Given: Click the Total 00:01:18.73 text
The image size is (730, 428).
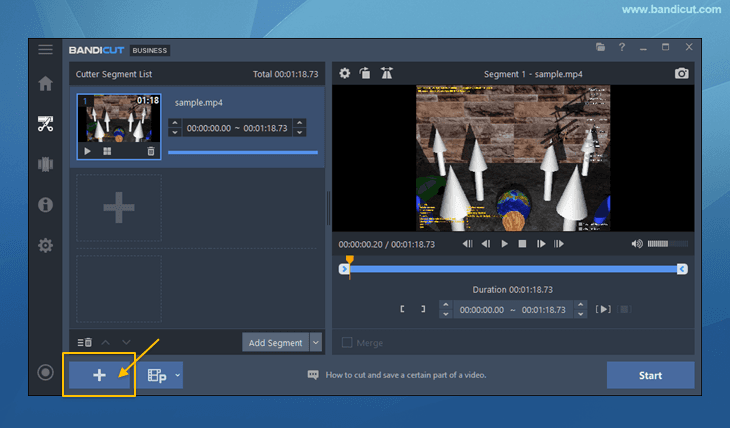Looking at the screenshot, I should click(285, 74).
